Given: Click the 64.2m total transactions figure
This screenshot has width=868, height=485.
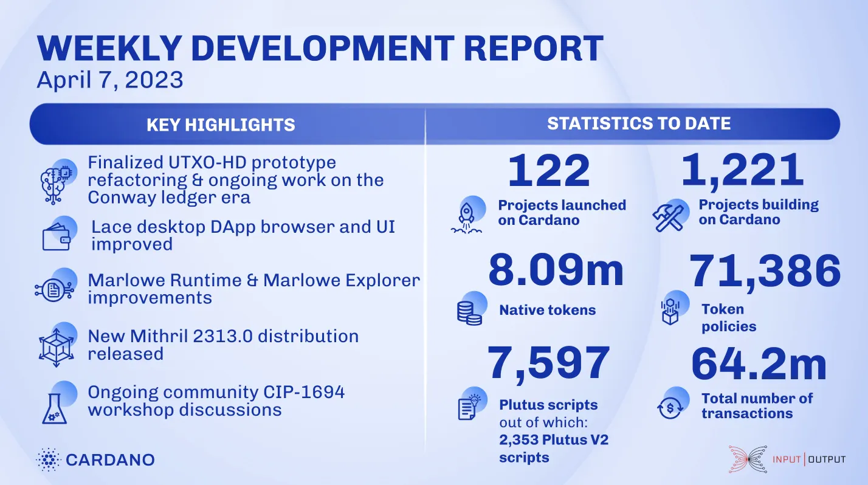Looking at the screenshot, I should (x=759, y=364).
